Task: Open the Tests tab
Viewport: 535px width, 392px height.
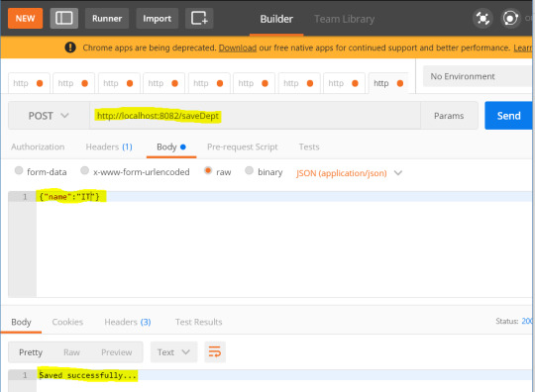Action: (x=309, y=147)
